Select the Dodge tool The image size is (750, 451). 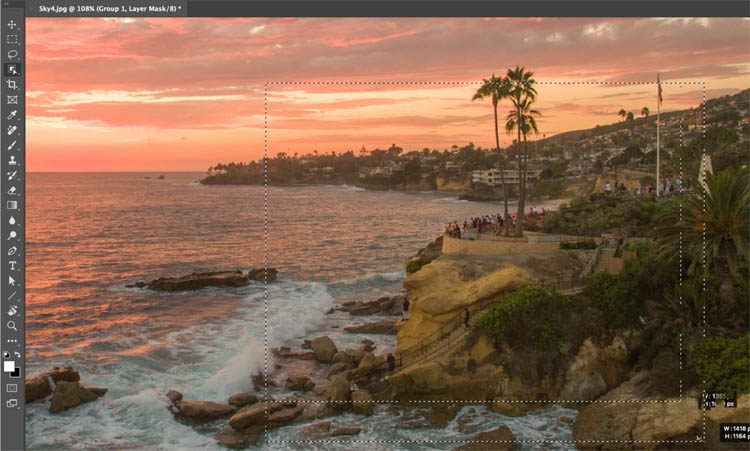[x=12, y=235]
